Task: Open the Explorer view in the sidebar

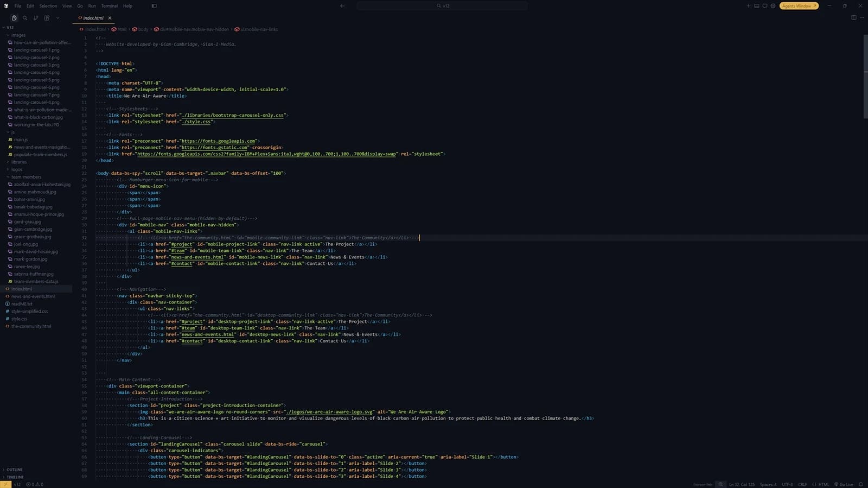Action: coord(14,18)
